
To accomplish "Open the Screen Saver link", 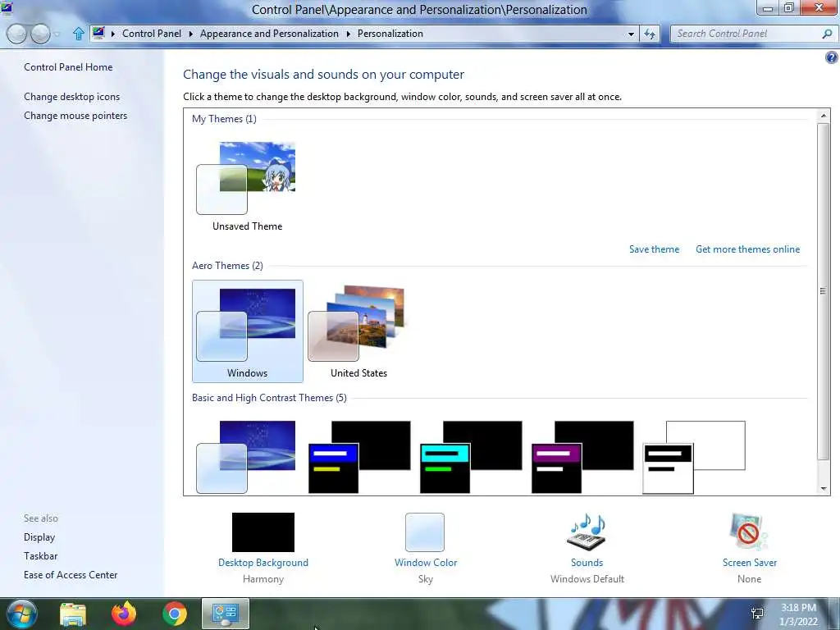I will click(750, 563).
